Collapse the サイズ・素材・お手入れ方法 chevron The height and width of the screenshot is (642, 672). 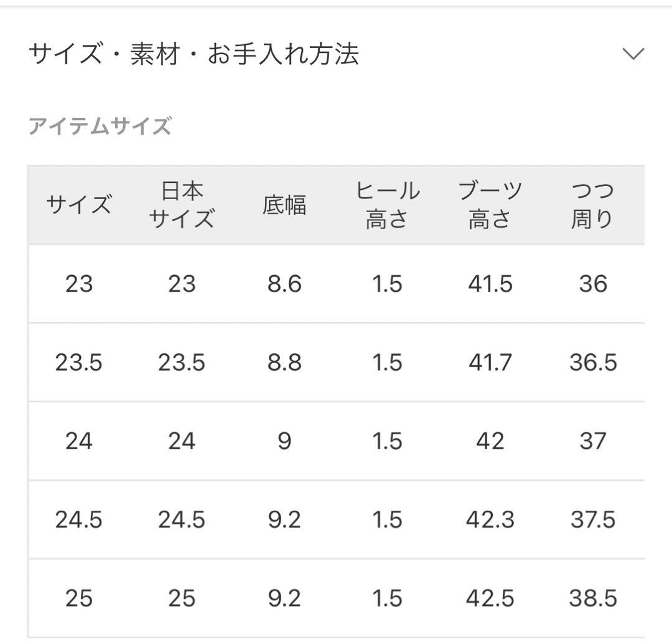633,54
